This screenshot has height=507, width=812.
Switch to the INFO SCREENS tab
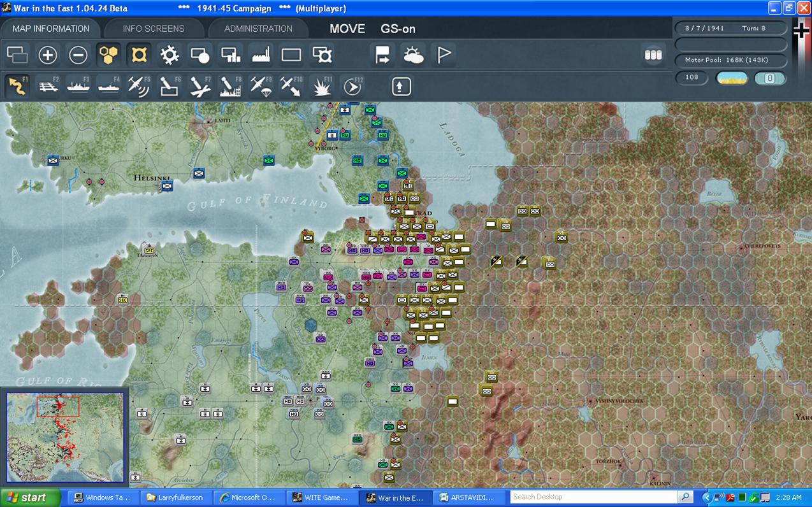[x=154, y=29]
